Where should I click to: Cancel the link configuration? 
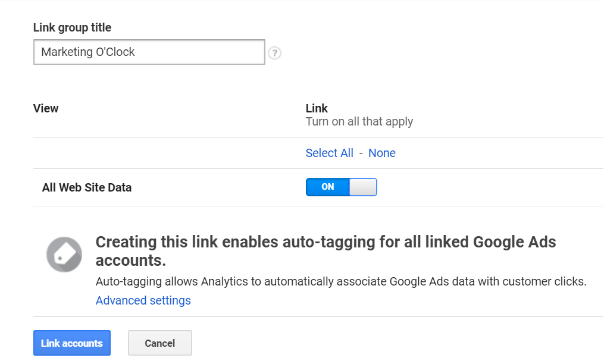click(159, 343)
